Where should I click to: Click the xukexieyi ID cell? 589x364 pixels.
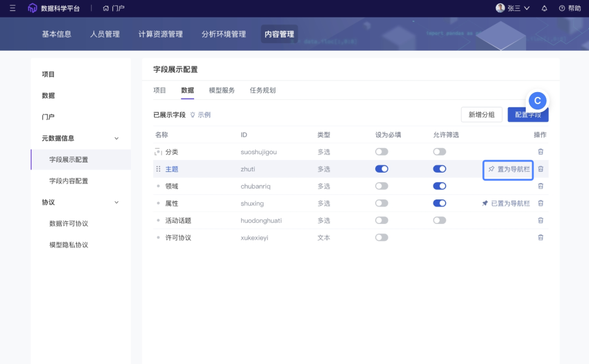tap(254, 238)
